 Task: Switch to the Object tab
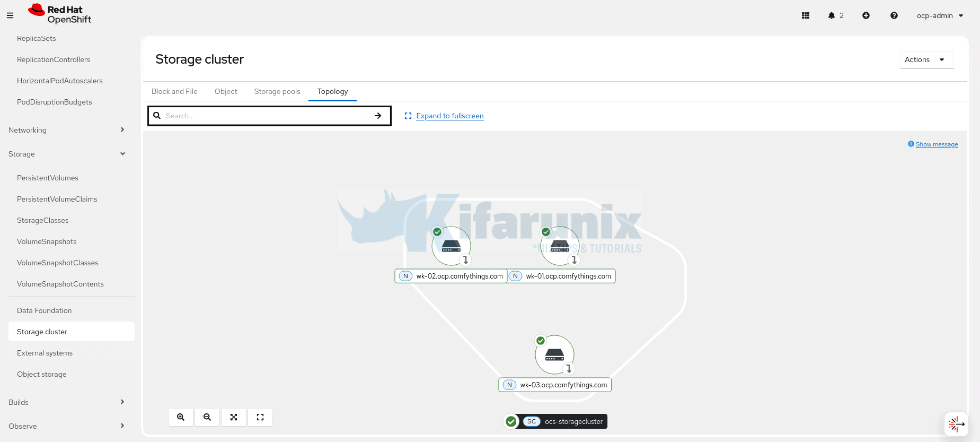[226, 91]
